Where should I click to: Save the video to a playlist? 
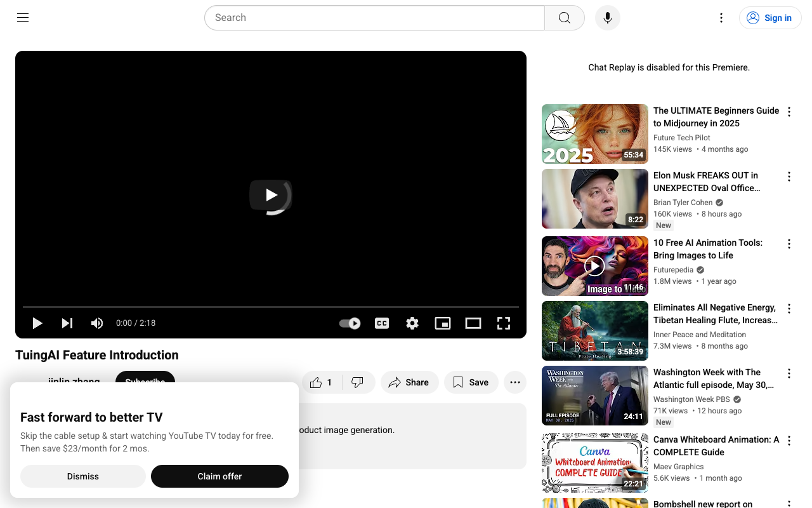pyautogui.click(x=471, y=382)
